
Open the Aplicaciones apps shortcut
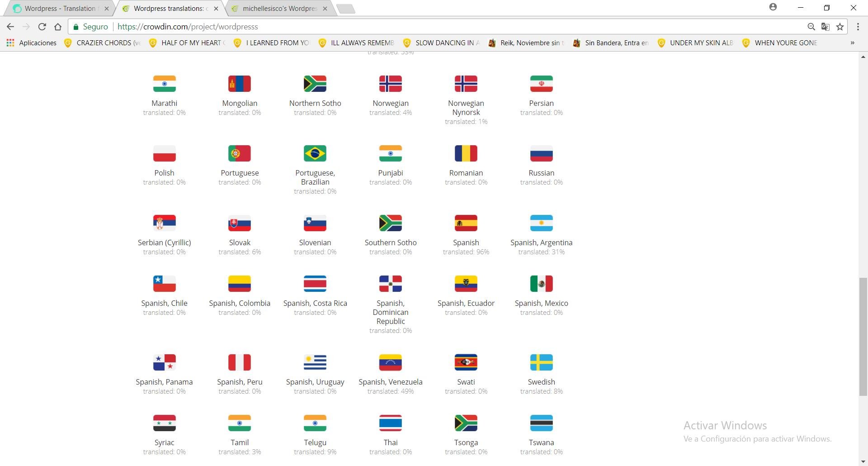click(x=32, y=43)
